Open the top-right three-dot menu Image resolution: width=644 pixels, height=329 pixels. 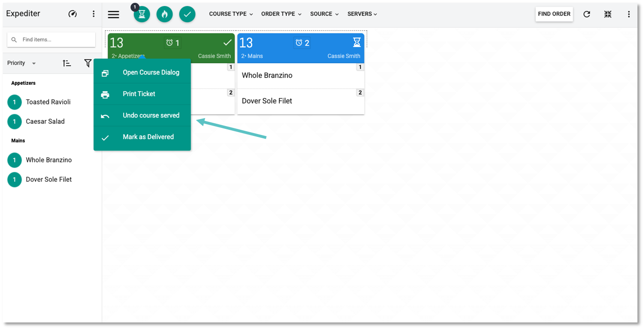pos(629,15)
